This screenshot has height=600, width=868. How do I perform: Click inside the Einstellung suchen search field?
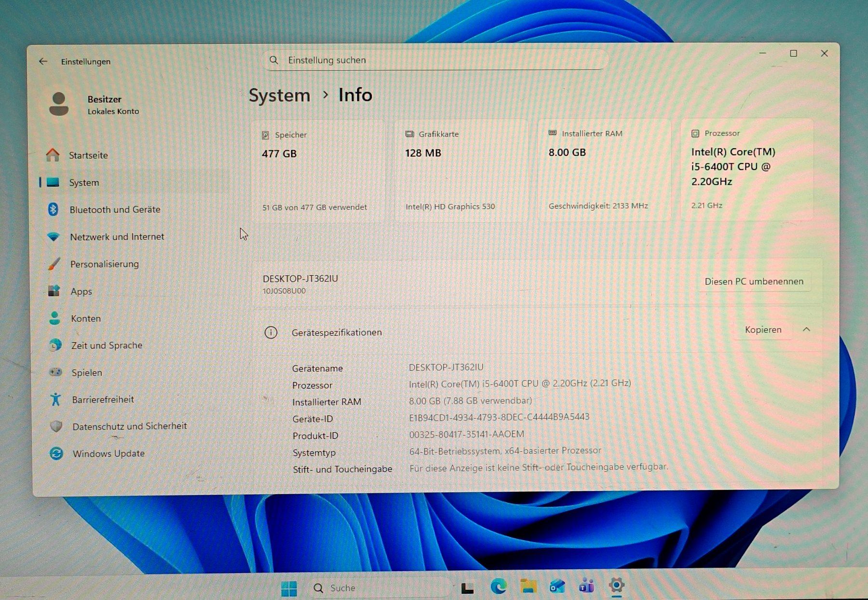434,60
